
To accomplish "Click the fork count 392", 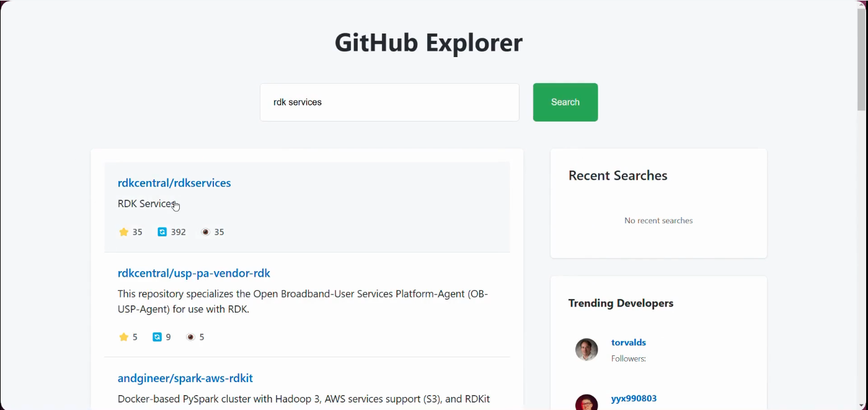I will pyautogui.click(x=179, y=232).
